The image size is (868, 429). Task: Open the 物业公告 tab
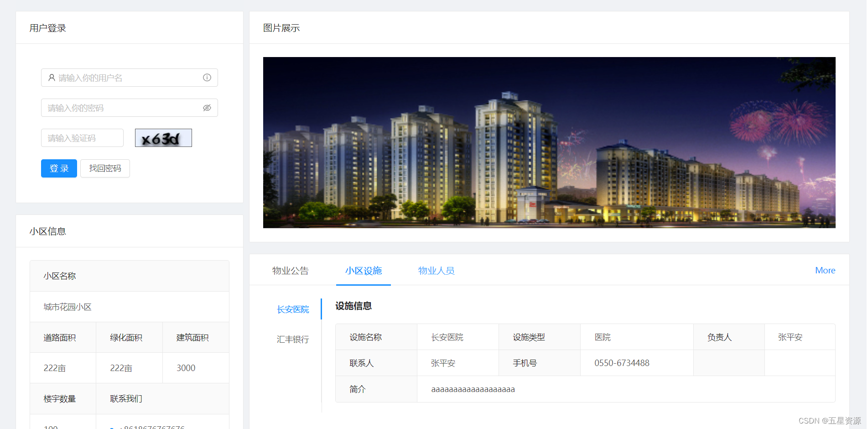point(291,271)
